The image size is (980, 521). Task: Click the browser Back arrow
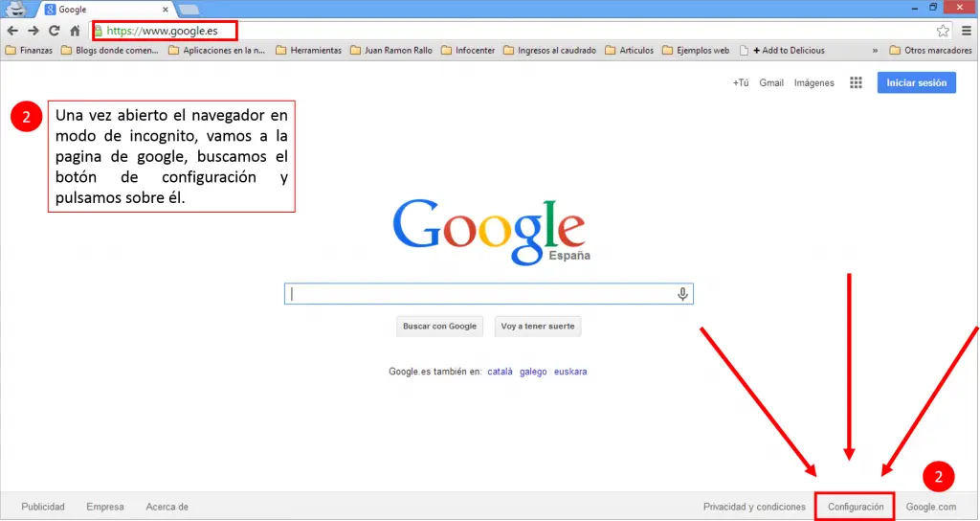(x=12, y=31)
